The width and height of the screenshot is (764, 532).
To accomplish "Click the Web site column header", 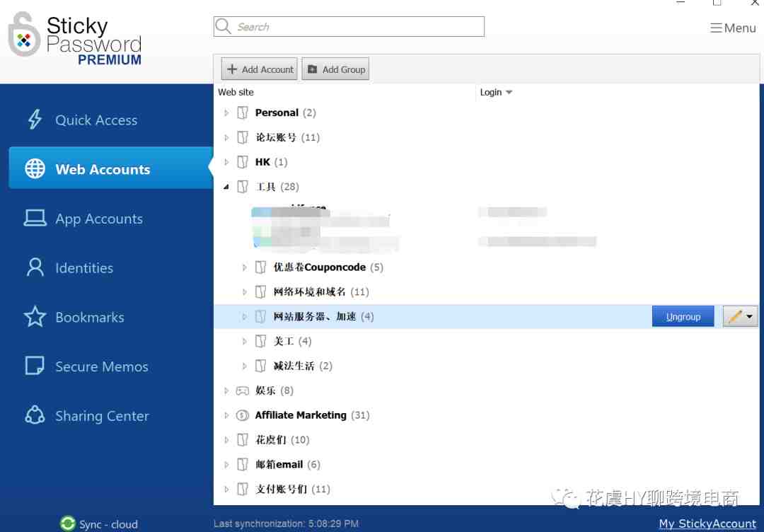I will pyautogui.click(x=236, y=92).
